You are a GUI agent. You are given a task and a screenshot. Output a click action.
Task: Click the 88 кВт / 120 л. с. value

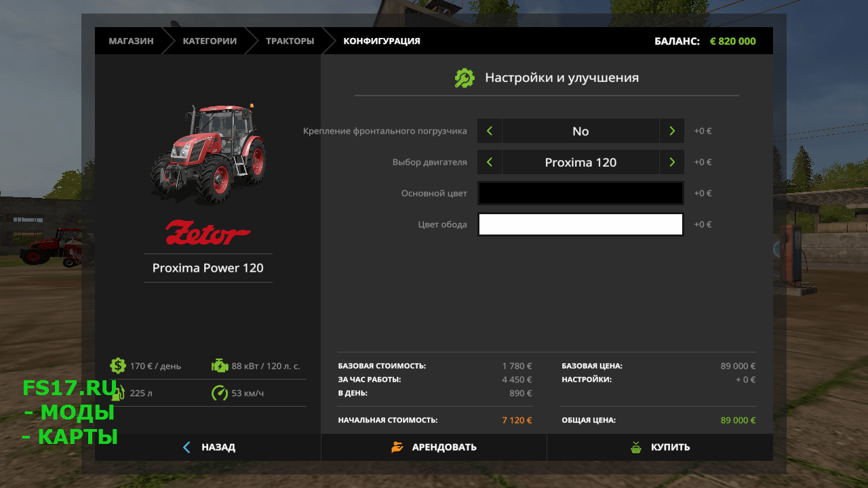[x=266, y=366]
